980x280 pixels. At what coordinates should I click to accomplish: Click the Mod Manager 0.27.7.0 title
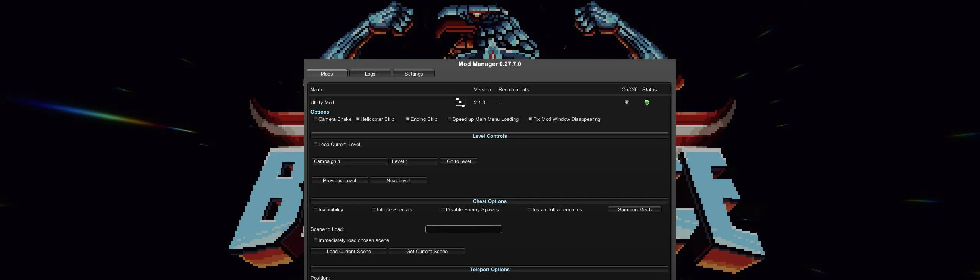click(490, 64)
